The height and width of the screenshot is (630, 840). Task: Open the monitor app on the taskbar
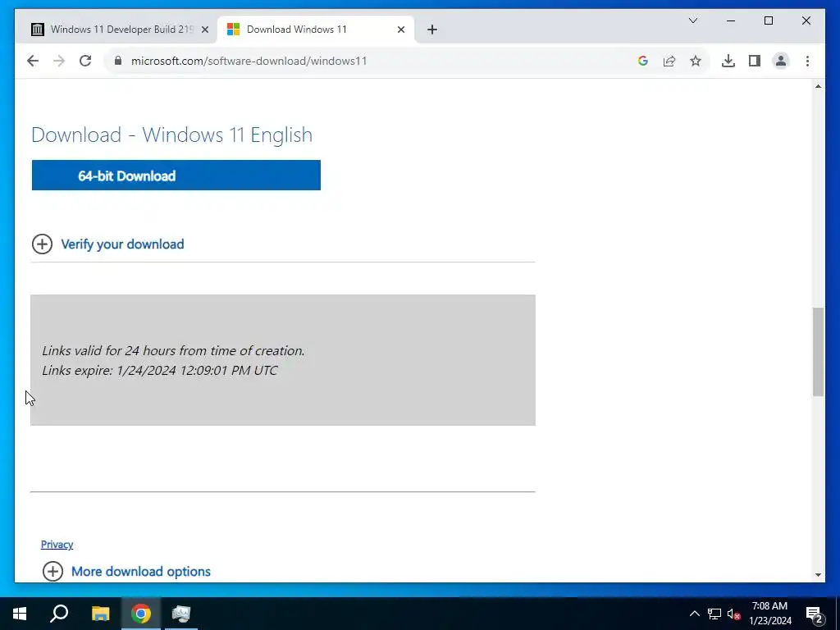[x=181, y=614]
